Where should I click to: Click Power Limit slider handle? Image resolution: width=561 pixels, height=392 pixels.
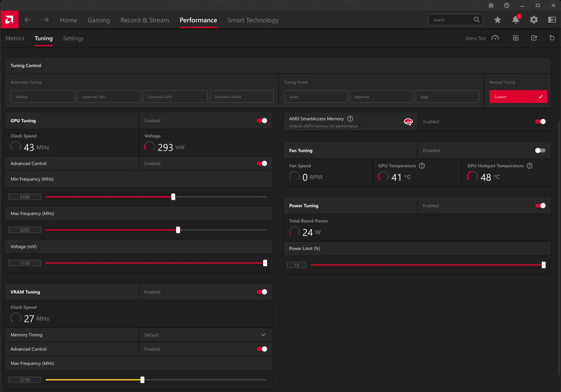[543, 265]
